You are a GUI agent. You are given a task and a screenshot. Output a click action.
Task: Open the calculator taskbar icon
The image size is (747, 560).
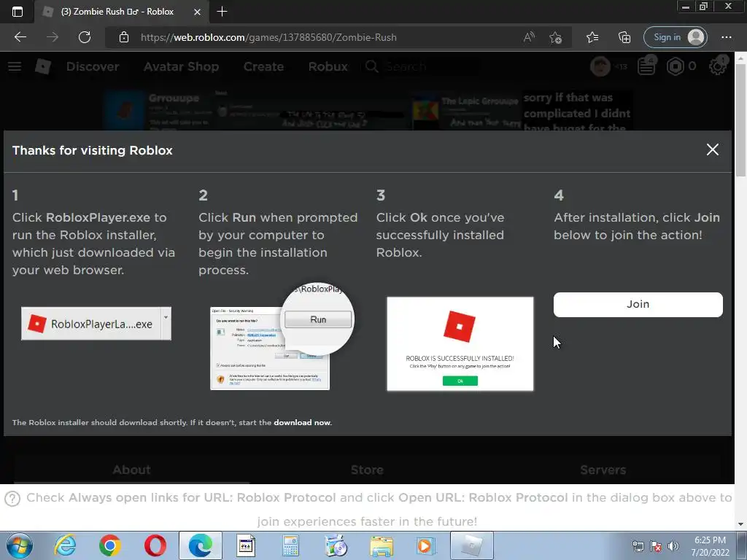(290, 545)
